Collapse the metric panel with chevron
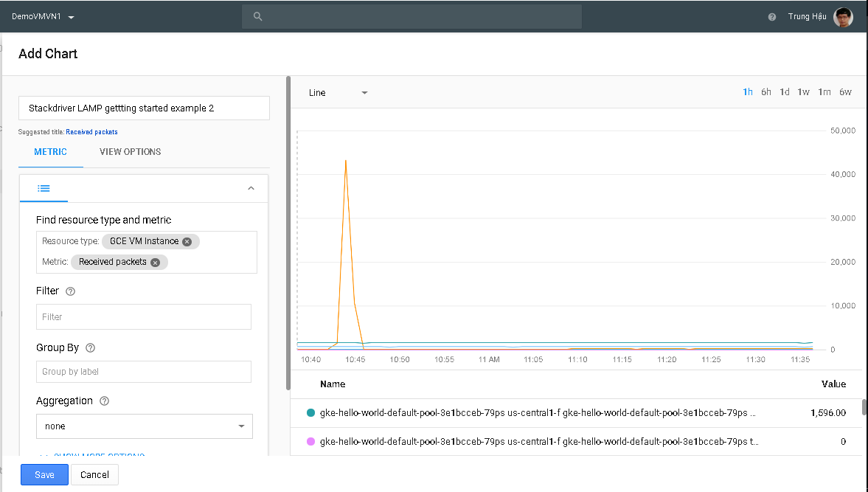This screenshot has width=868, height=492. coord(251,189)
